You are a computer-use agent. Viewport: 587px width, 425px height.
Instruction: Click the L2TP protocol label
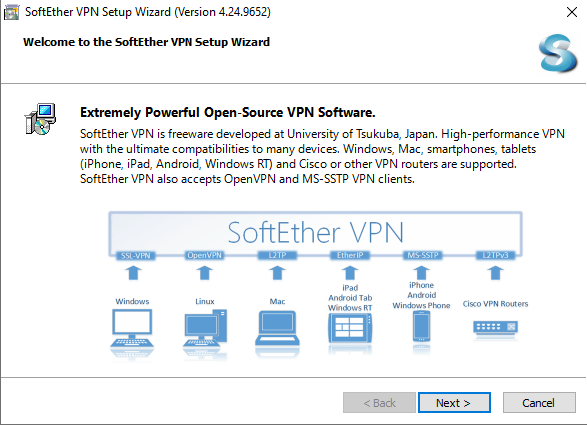(x=277, y=255)
